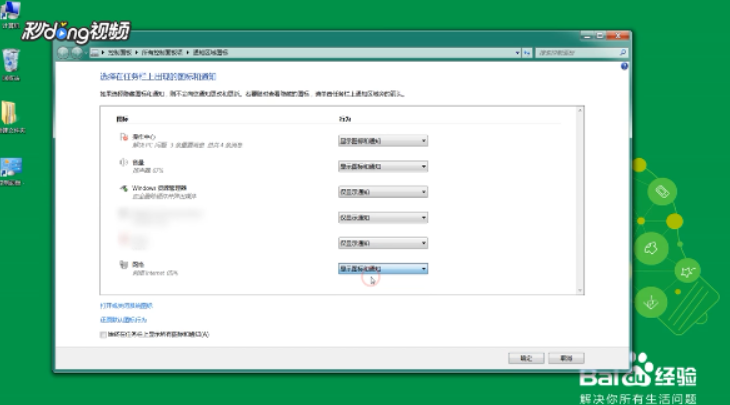The image size is (730, 405).
Task: Click the Volume (音量) row label
Action: tap(138, 162)
